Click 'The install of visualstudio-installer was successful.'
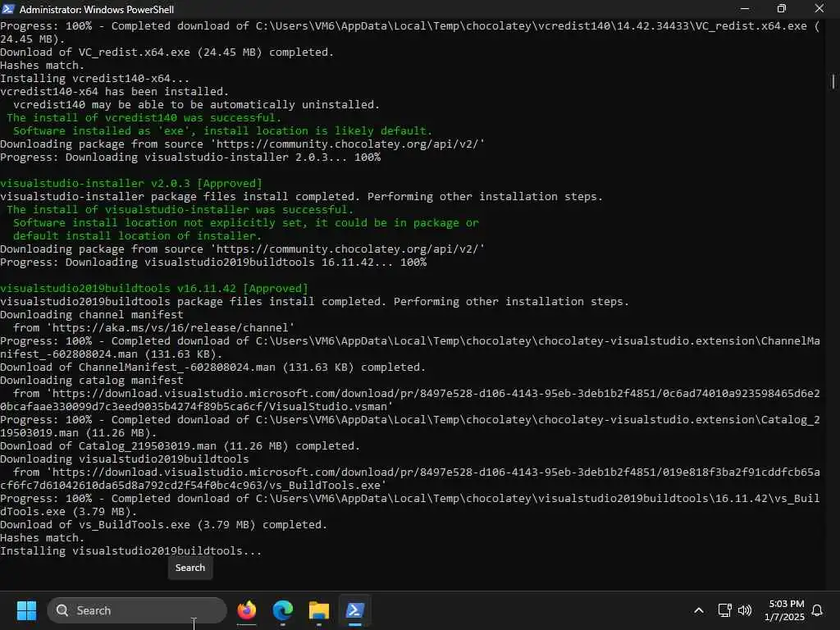Screen dimensions: 840x630 pos(180,209)
